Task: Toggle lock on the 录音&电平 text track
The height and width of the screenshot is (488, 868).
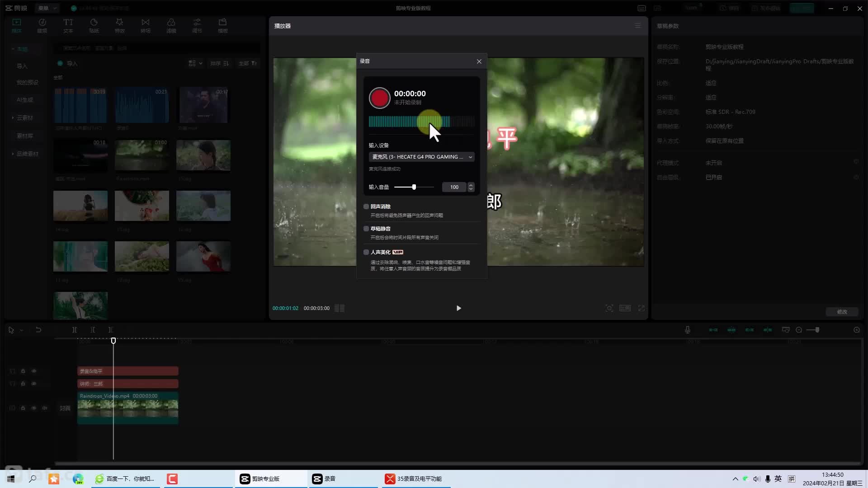Action: 23,371
